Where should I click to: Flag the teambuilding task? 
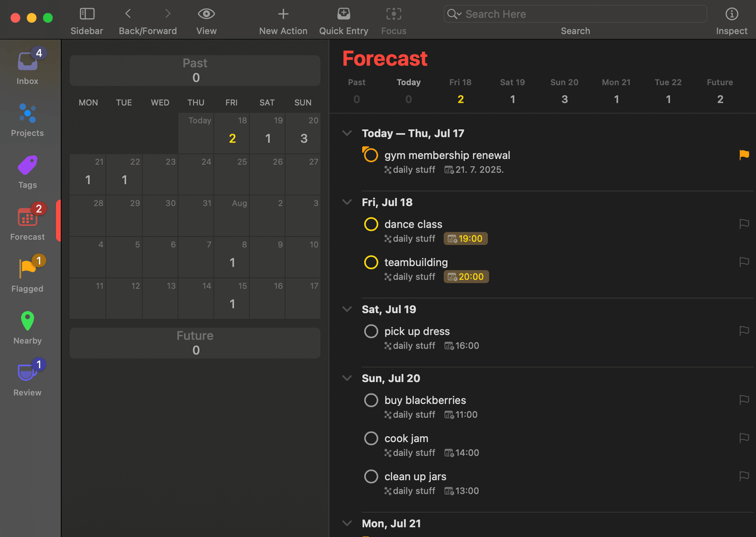click(x=743, y=262)
